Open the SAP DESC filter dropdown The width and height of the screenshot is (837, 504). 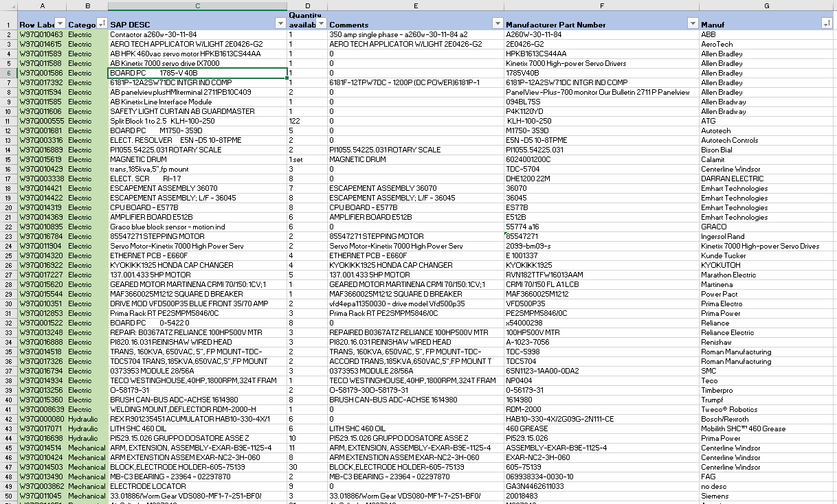pyautogui.click(x=280, y=23)
